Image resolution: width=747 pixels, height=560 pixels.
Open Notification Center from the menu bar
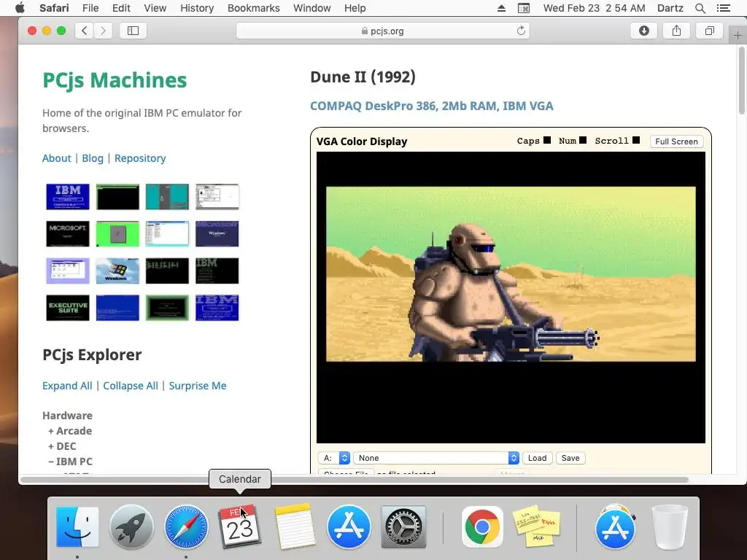click(724, 8)
